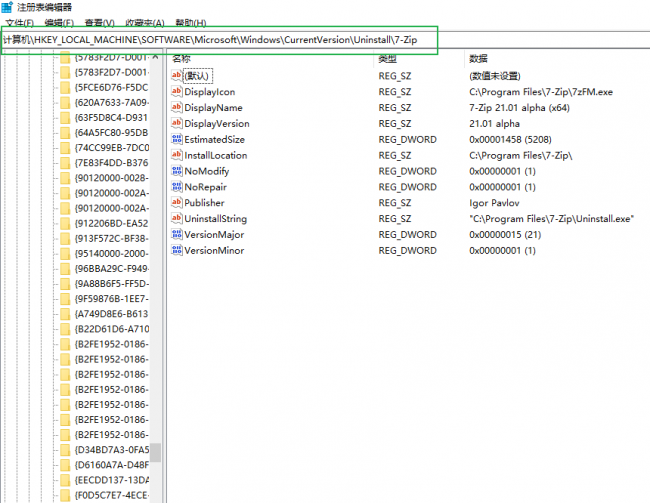This screenshot has width=650, height=503.
Task: Open the 文件(F) menu
Action: [x=19, y=23]
